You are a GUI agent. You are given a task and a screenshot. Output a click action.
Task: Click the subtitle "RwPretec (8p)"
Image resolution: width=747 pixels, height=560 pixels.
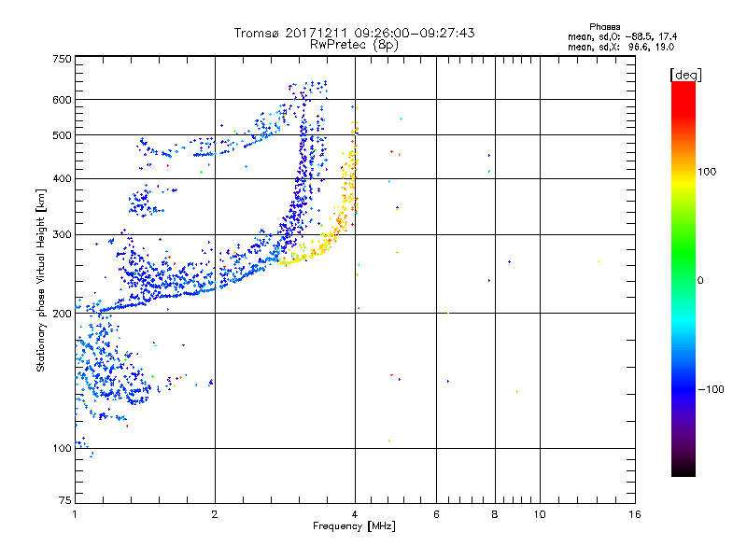point(354,45)
